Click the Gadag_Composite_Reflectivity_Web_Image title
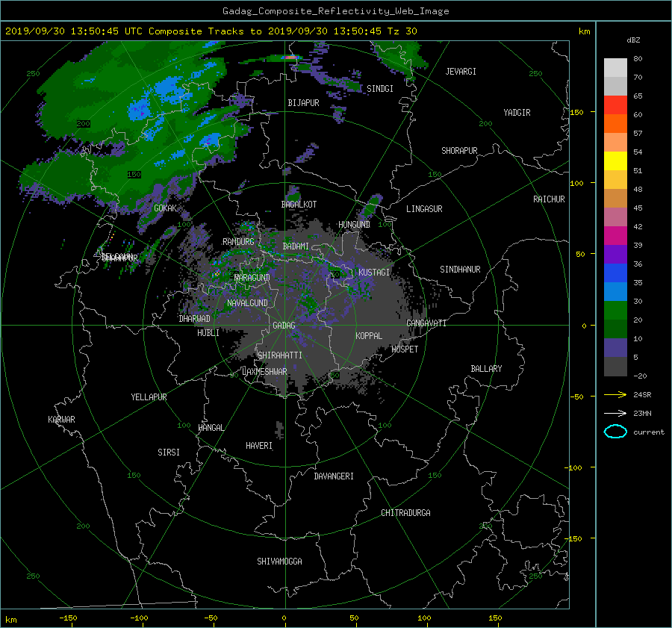The height and width of the screenshot is (628, 672). 335,11
